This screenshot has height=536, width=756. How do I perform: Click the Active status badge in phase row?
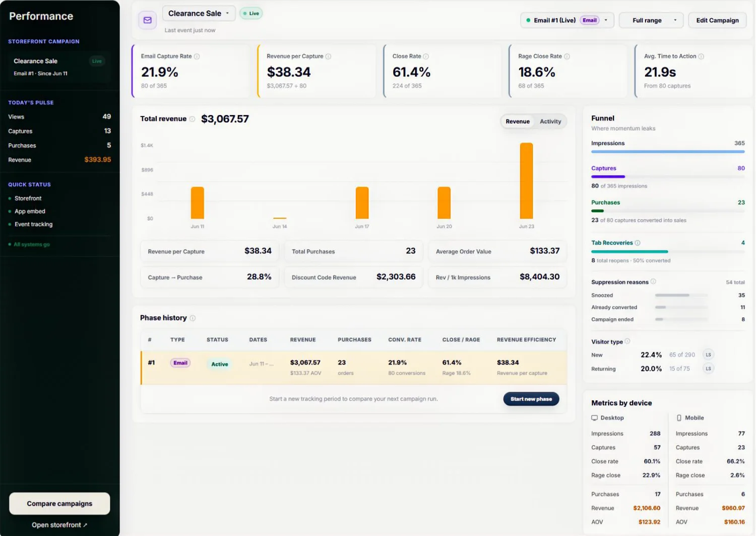coord(219,364)
